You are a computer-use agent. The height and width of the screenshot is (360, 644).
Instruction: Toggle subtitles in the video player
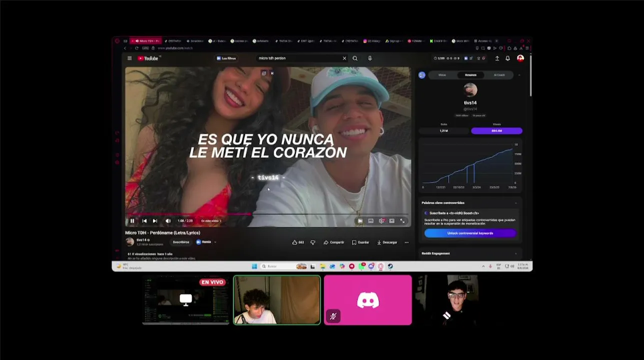[x=371, y=221]
